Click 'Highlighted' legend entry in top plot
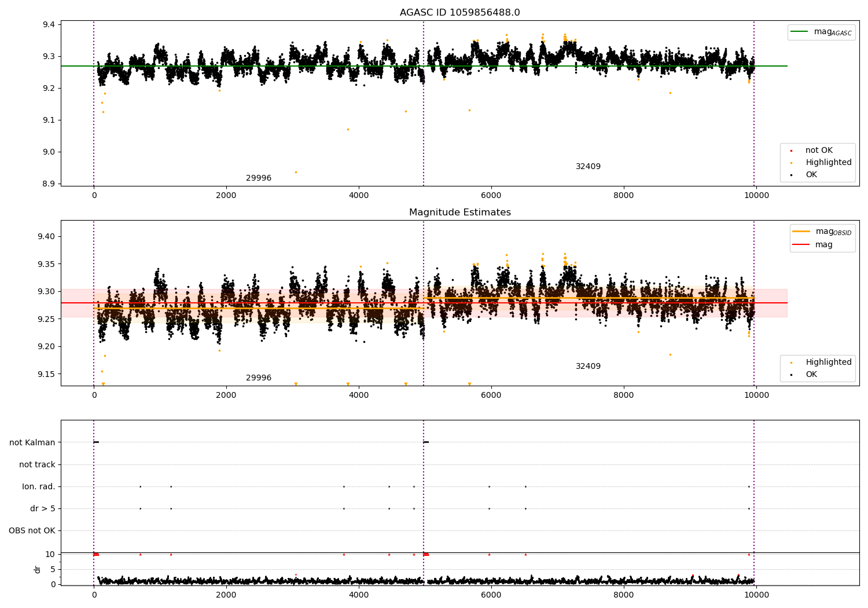 [828, 163]
